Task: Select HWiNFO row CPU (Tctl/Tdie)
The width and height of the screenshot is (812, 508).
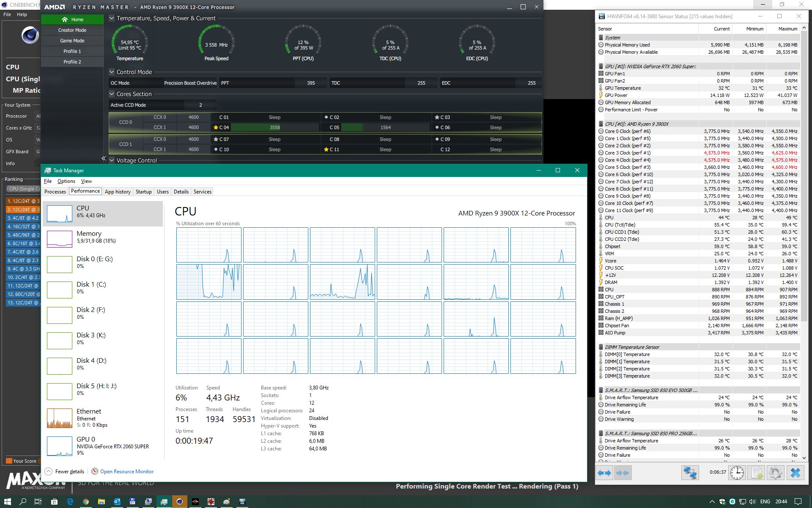Action: click(698, 225)
